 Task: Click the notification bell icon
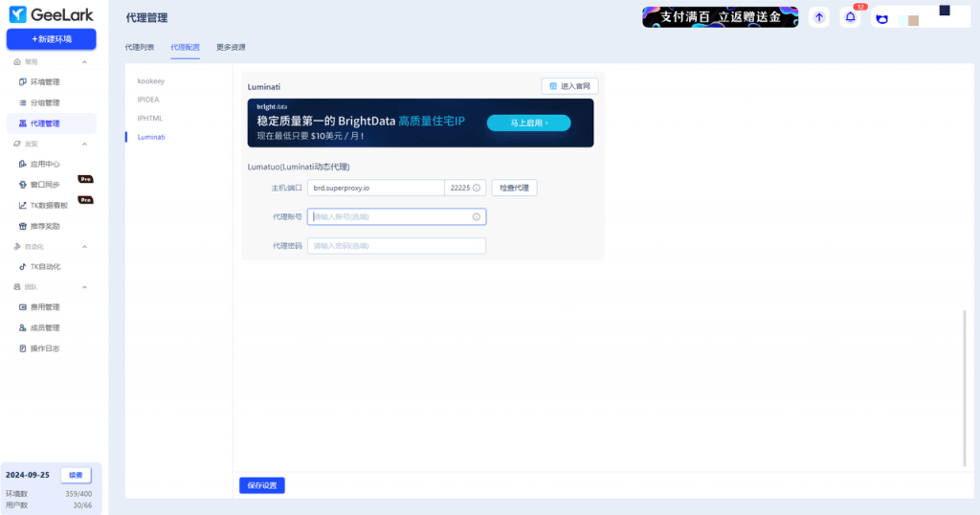850,17
